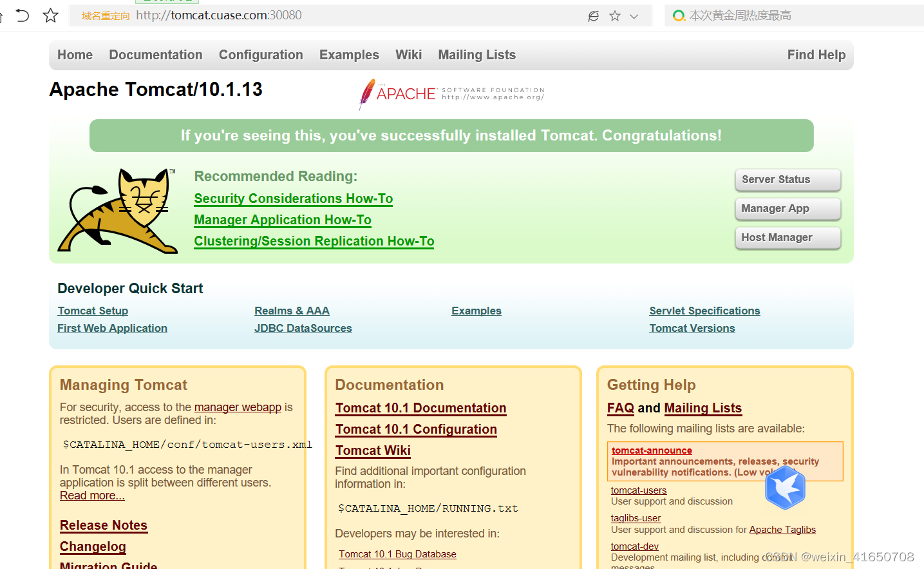Open Tomcat 10.1 Bug Database link
This screenshot has height=569, width=924.
point(397,555)
